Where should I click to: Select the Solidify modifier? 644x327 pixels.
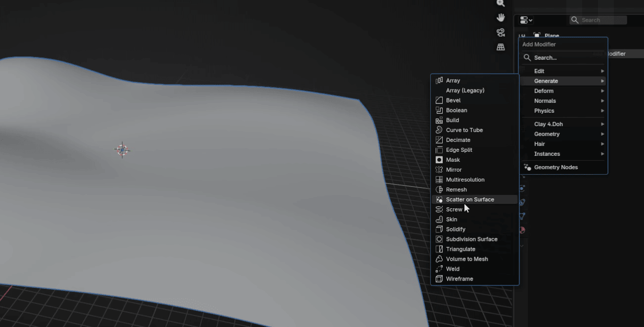[455, 229]
